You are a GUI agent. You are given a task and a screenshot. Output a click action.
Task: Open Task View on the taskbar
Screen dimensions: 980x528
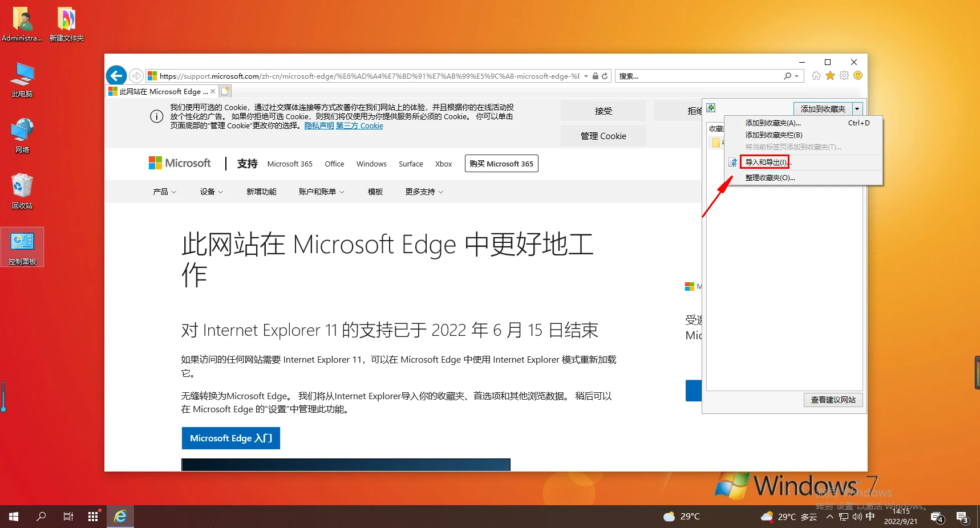pyautogui.click(x=68, y=517)
